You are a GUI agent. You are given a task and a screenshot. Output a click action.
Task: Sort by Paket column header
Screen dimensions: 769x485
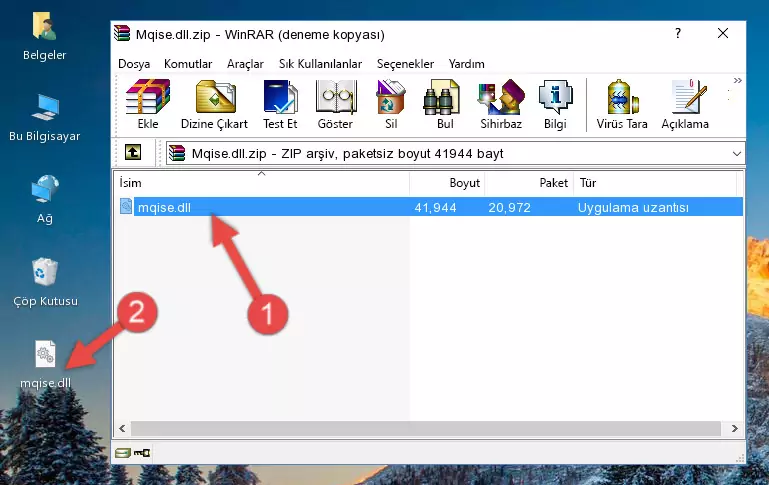(x=529, y=183)
